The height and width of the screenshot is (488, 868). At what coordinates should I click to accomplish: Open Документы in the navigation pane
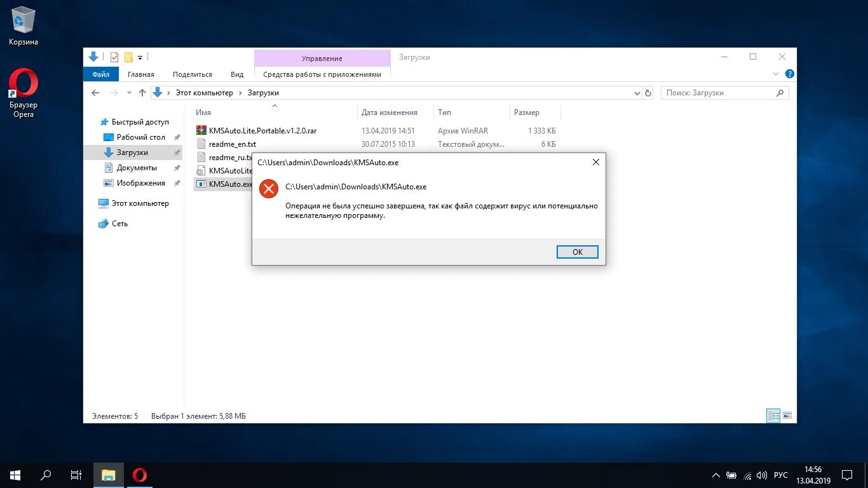(x=137, y=168)
